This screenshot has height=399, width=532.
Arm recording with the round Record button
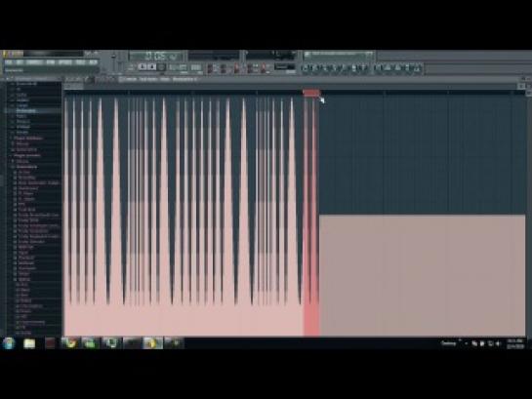(x=161, y=66)
